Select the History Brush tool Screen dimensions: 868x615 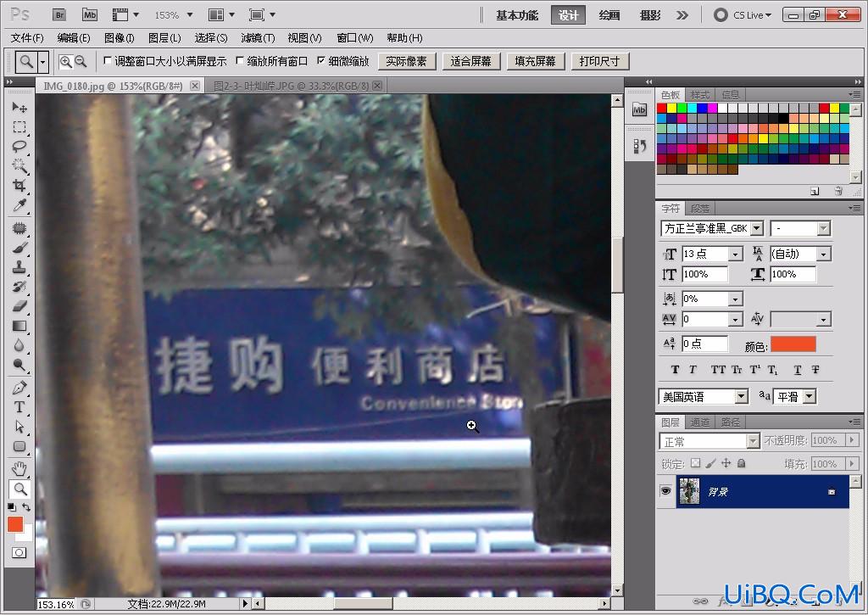tap(19, 287)
